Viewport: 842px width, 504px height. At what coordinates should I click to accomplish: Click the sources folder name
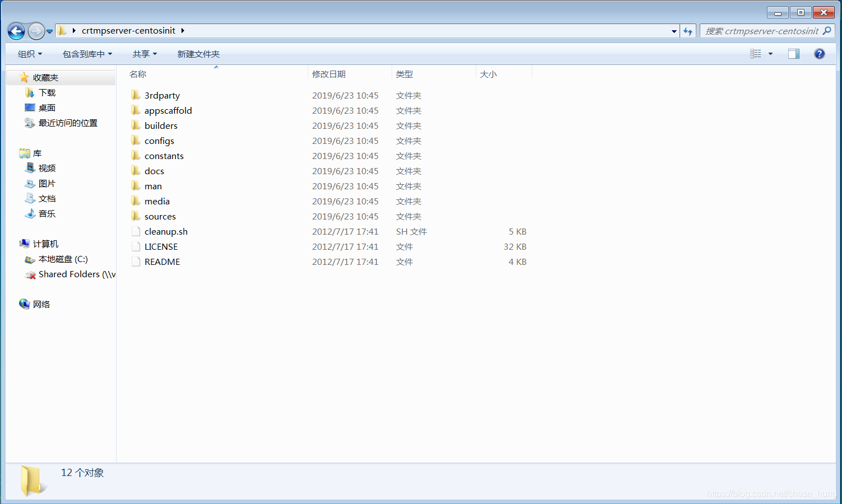coord(160,217)
